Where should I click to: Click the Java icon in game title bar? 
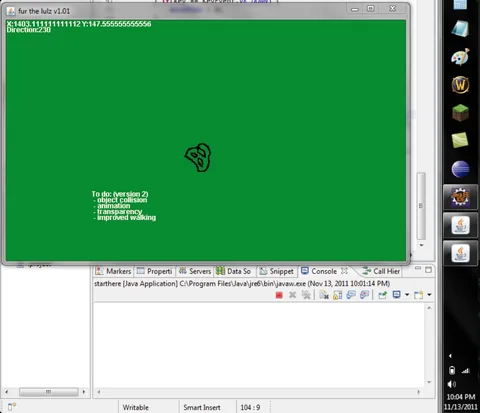coord(11,11)
